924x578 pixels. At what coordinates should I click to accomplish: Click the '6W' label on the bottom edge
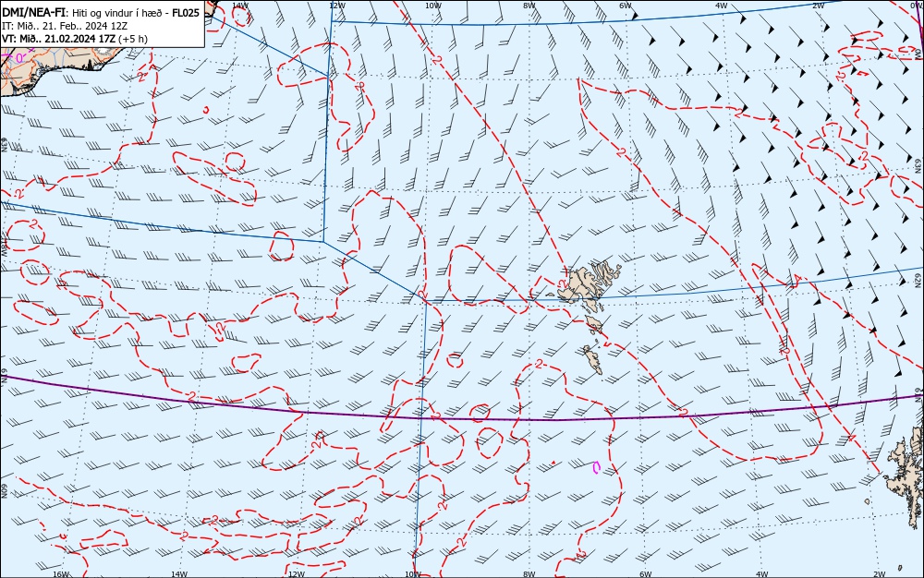[x=645, y=574]
